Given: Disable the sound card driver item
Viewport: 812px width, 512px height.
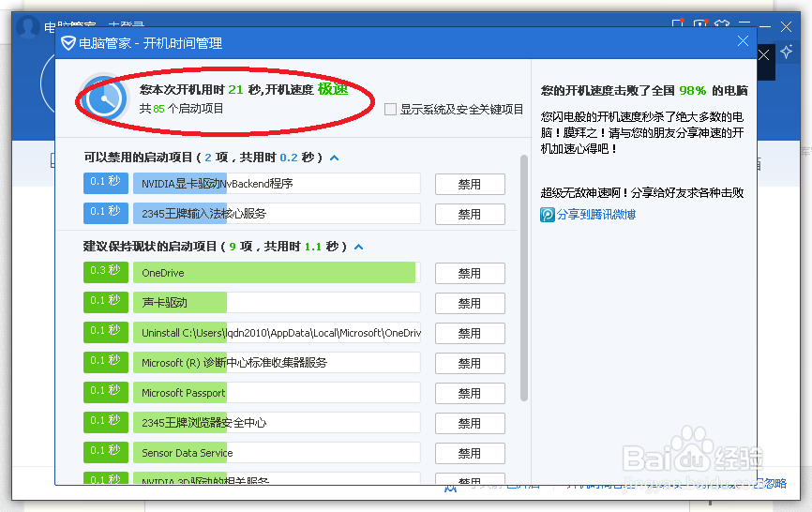Looking at the screenshot, I should pos(470,304).
